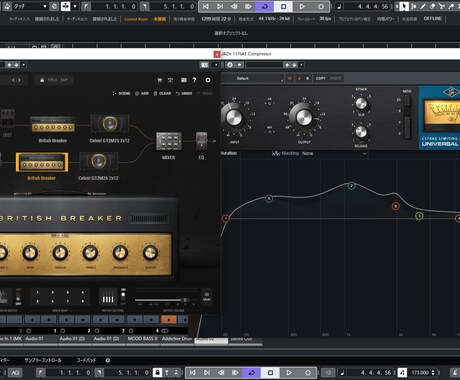
Task: Click Forward in the top transport bar
Action: click(x=249, y=6)
